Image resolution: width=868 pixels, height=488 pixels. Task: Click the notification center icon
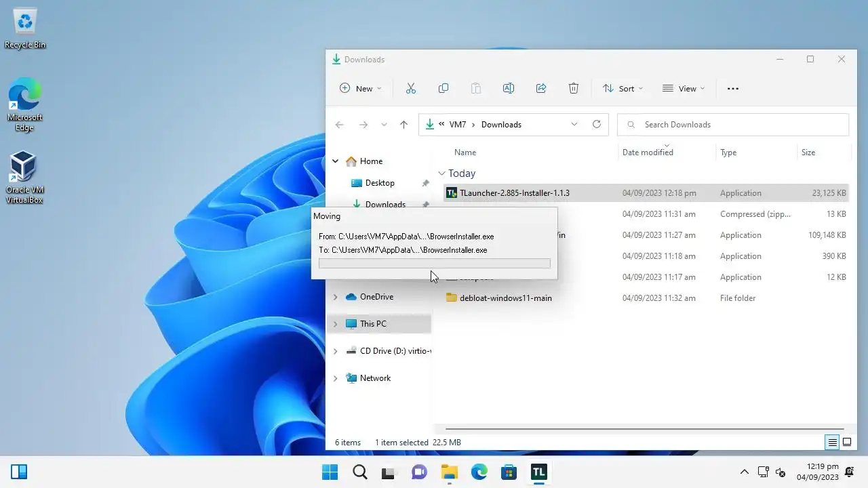[x=850, y=472]
